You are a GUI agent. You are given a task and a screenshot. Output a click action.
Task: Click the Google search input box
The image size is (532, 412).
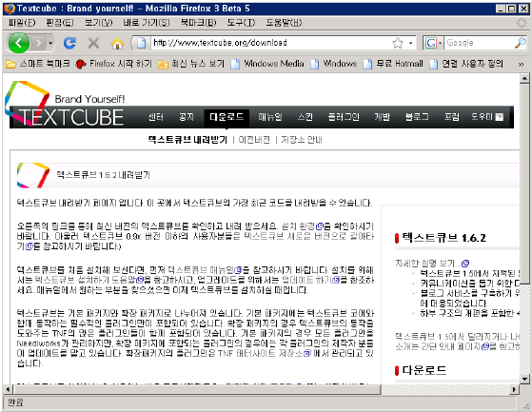click(x=479, y=43)
